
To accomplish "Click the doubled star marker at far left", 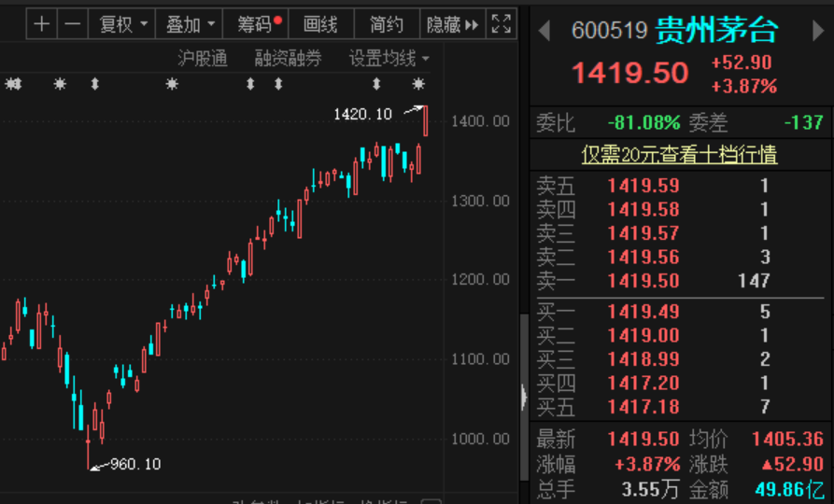I will click(x=13, y=83).
